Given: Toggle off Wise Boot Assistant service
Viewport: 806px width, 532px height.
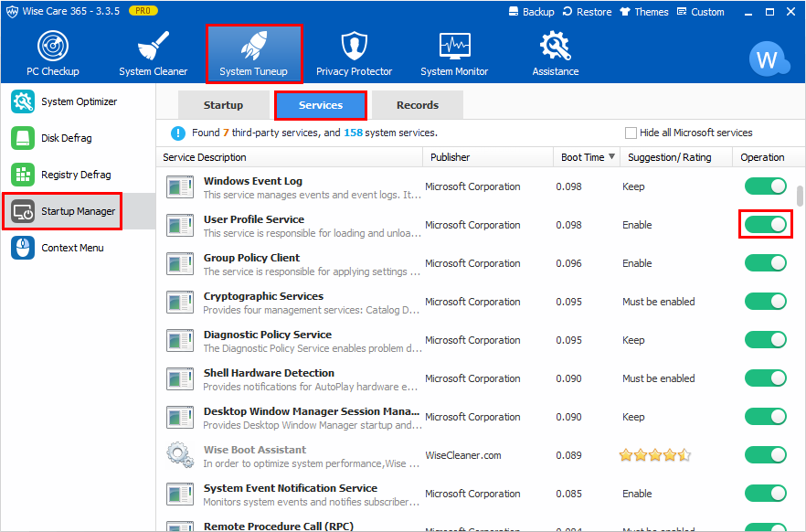Looking at the screenshot, I should (x=766, y=455).
